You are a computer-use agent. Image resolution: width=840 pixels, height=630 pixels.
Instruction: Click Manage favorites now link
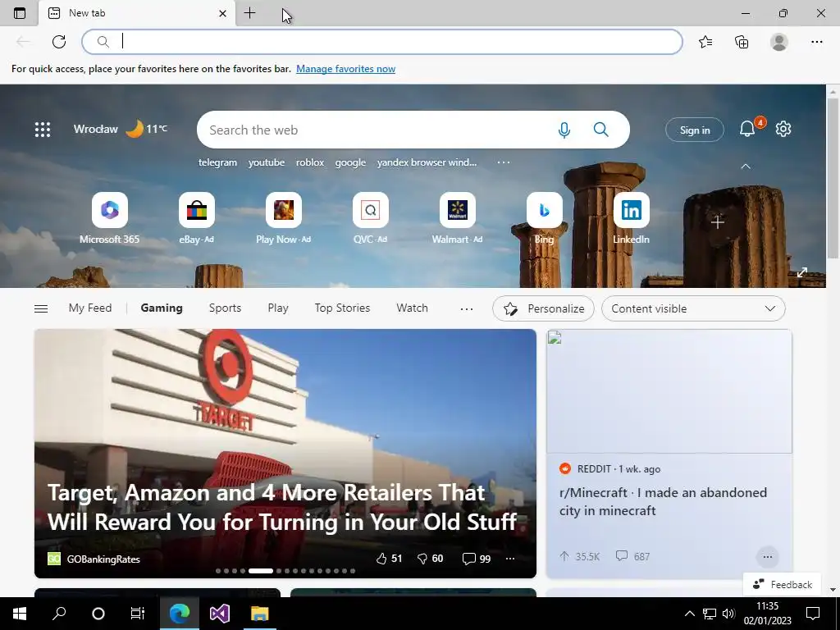point(345,69)
